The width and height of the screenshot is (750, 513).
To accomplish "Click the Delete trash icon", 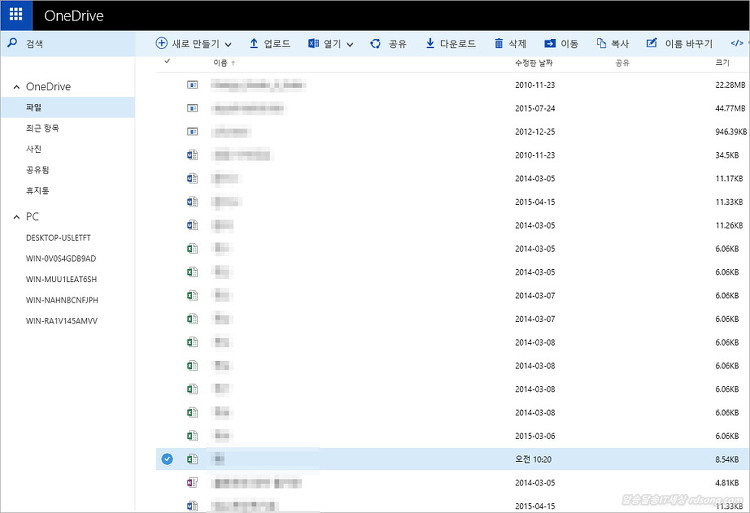I will [499, 44].
